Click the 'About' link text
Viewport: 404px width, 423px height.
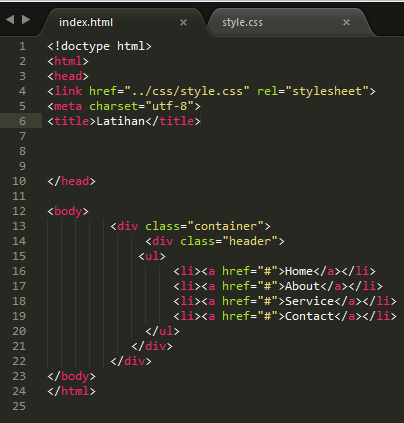(302, 286)
